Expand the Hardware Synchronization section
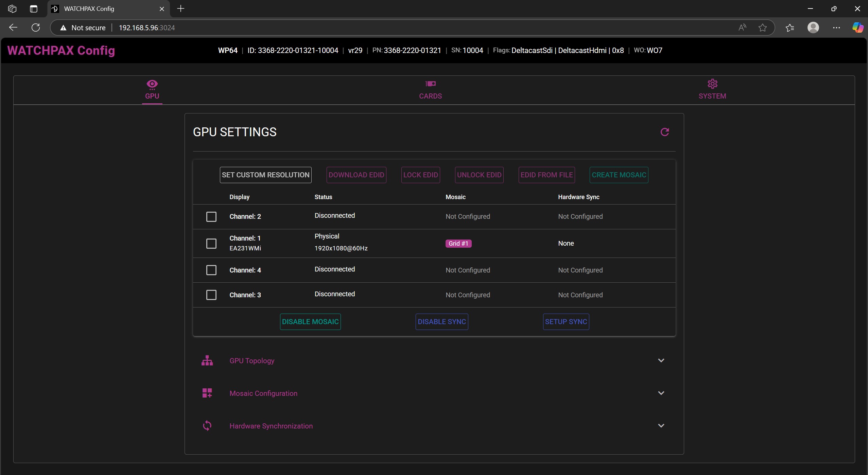The width and height of the screenshot is (868, 475). [661, 425]
